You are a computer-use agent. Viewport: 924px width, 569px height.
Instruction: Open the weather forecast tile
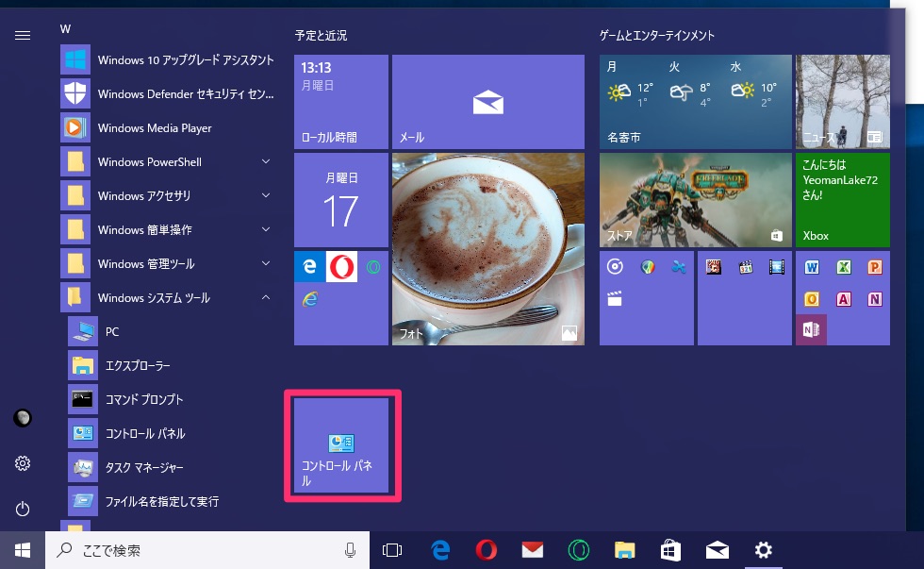click(696, 102)
